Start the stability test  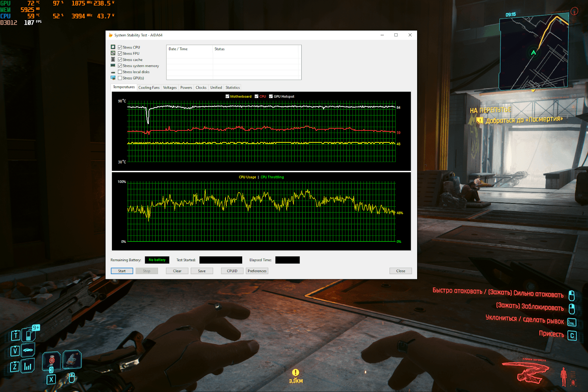(x=122, y=271)
